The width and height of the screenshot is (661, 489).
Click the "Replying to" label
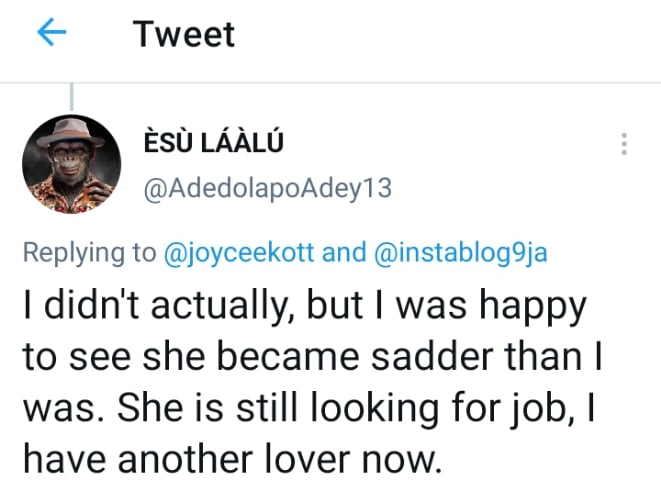click(89, 253)
